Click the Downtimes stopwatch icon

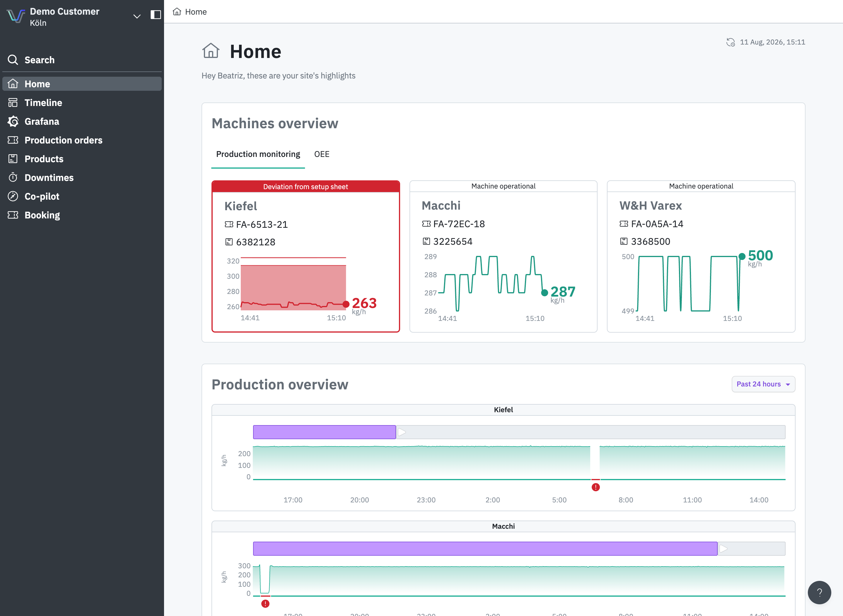(13, 177)
